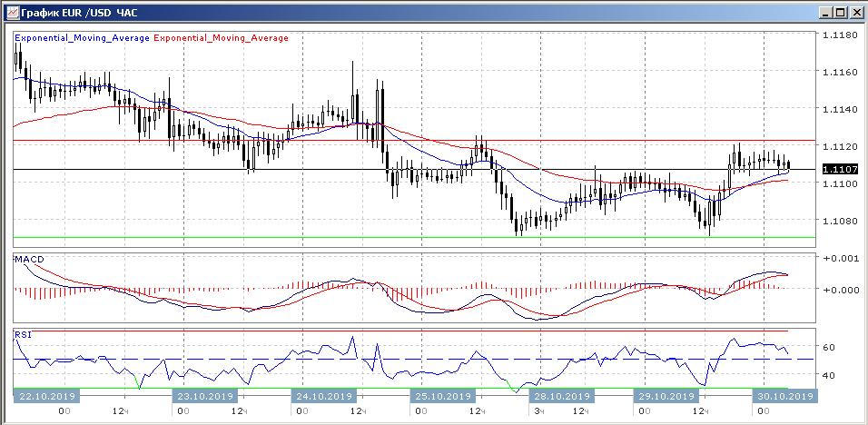
Task: Click the 1.1180 price axis label
Action: coord(839,35)
